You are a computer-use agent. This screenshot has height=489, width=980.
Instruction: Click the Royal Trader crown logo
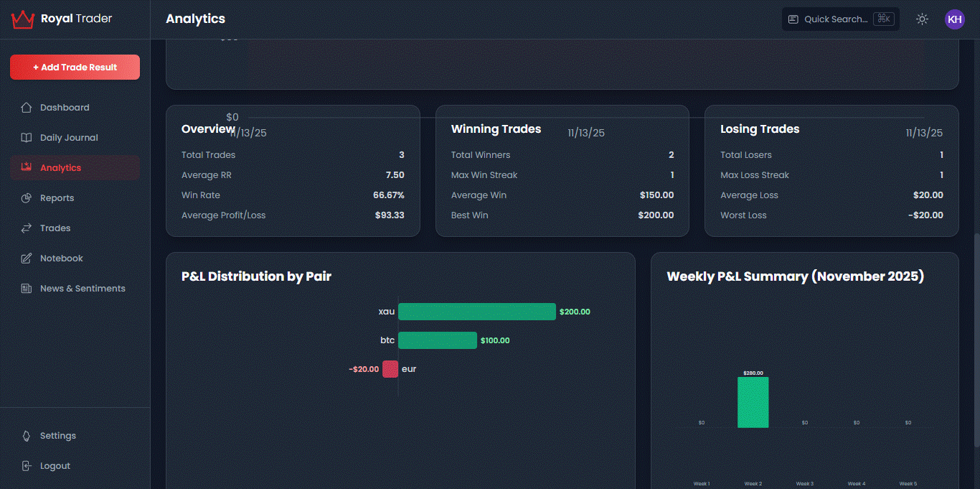[x=22, y=19]
